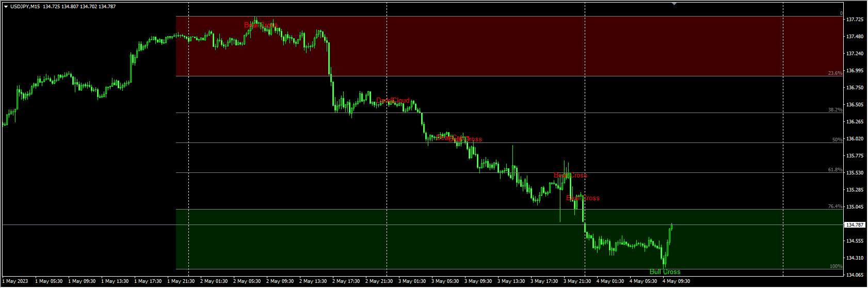Click the 4 May 01:30 time label
The width and height of the screenshot is (868, 288).
click(610, 281)
